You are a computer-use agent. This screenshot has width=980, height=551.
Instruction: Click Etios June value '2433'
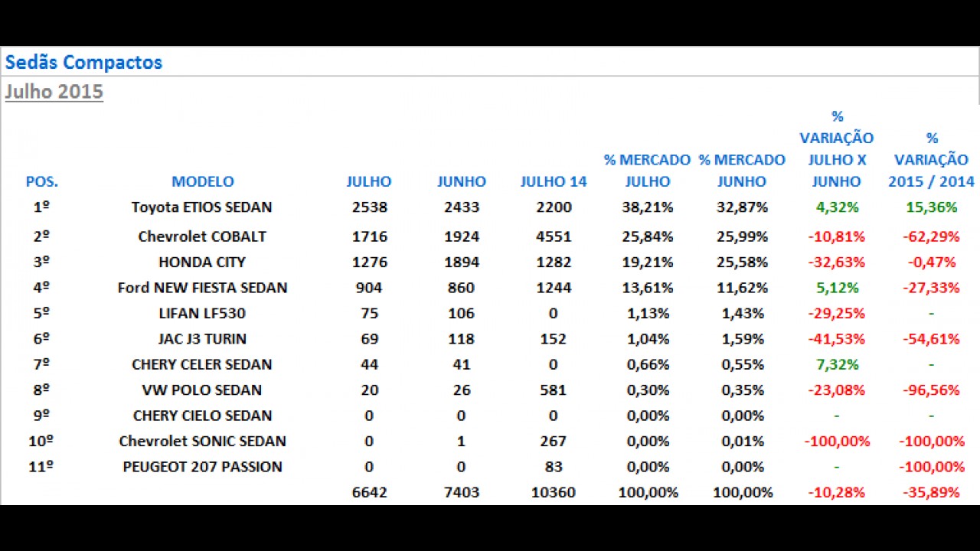462,207
